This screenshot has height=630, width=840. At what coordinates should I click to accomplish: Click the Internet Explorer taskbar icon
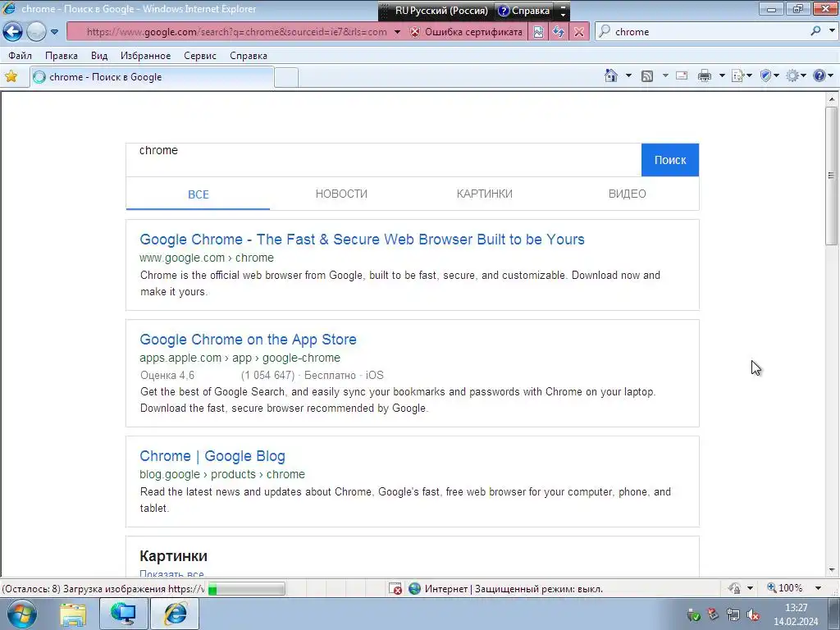tap(175, 614)
